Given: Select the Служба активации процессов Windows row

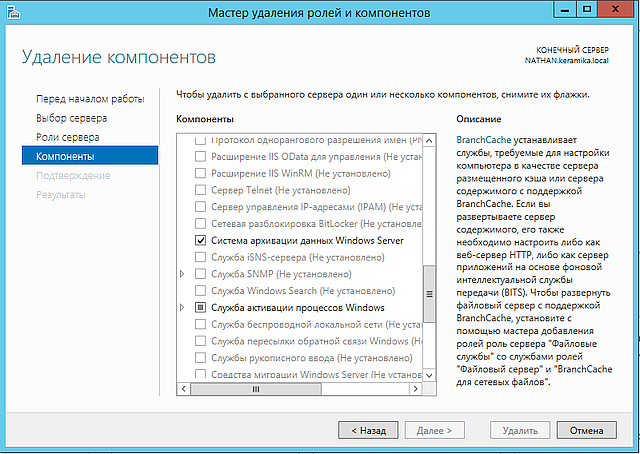Looking at the screenshot, I should (x=298, y=307).
